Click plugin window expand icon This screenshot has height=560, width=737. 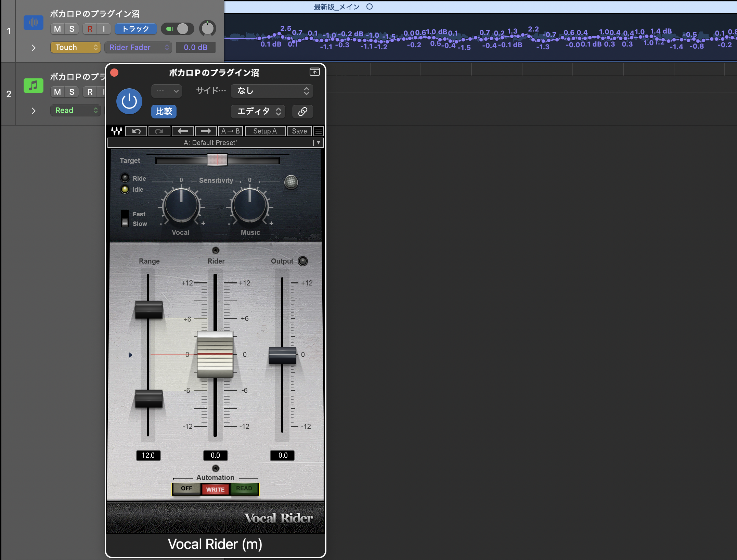tap(314, 72)
